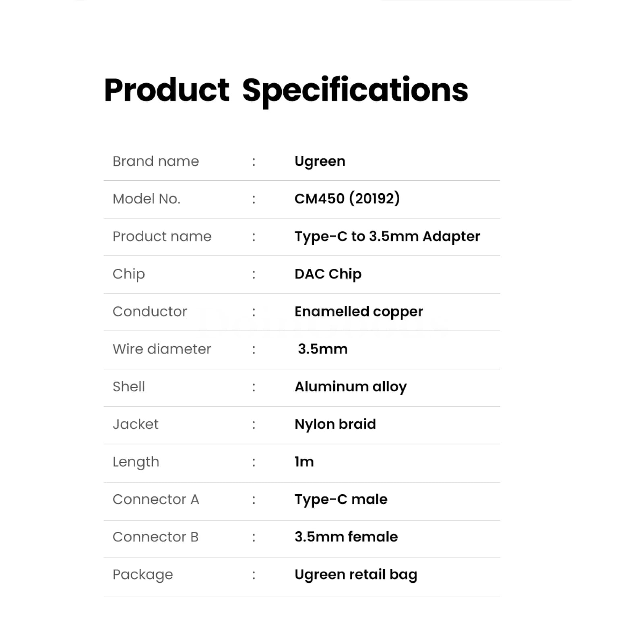This screenshot has width=644, height=644.
Task: Select the Ugreen brand value
Action: (x=320, y=161)
